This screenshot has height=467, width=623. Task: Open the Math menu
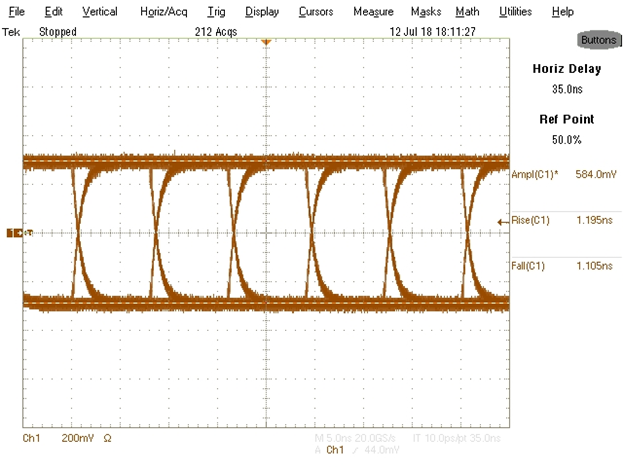[x=466, y=11]
